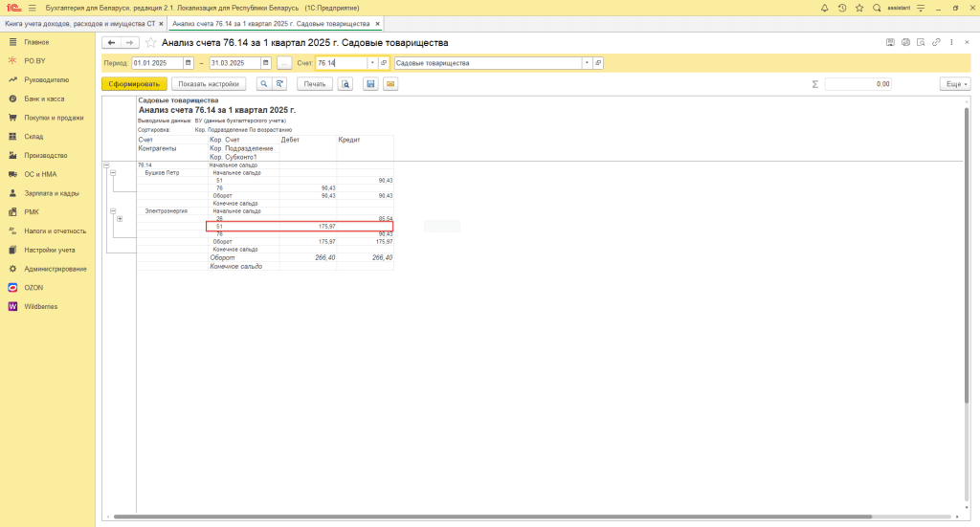Open the three-dot form menu

952,42
